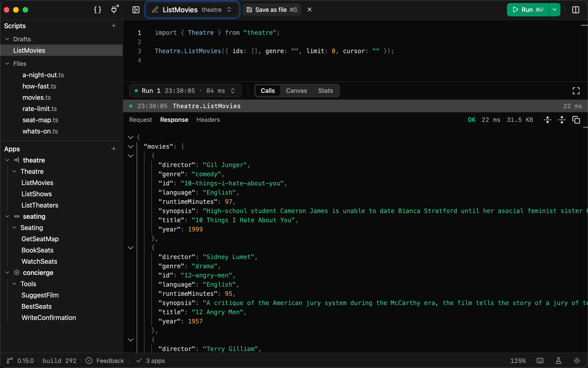Open the Headers tab
This screenshot has width=588, height=368.
click(208, 120)
